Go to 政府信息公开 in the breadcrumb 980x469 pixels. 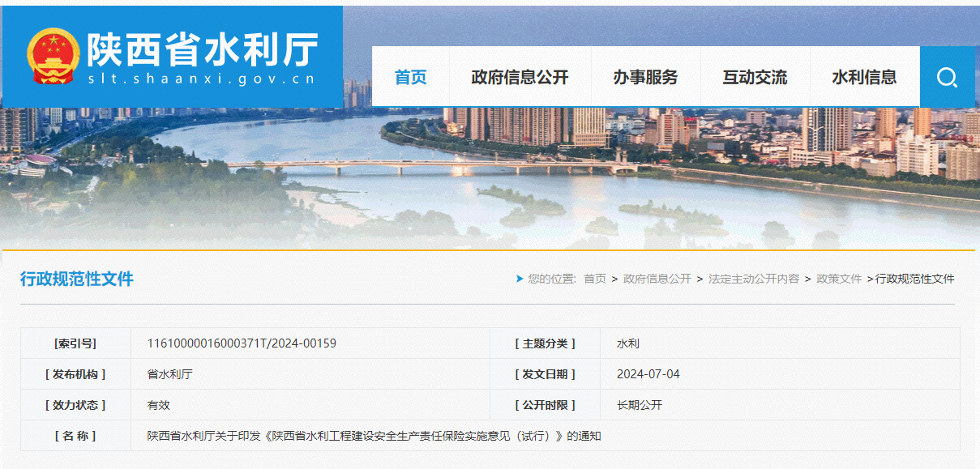pyautogui.click(x=657, y=279)
